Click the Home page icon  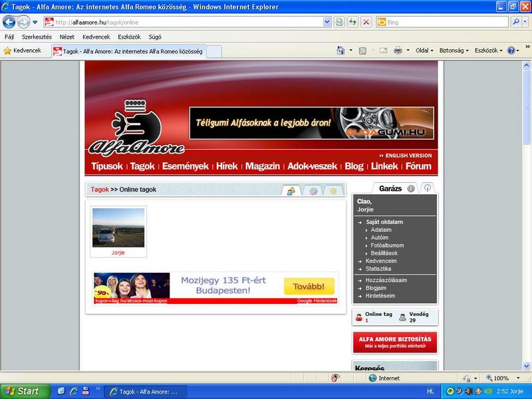coord(340,51)
